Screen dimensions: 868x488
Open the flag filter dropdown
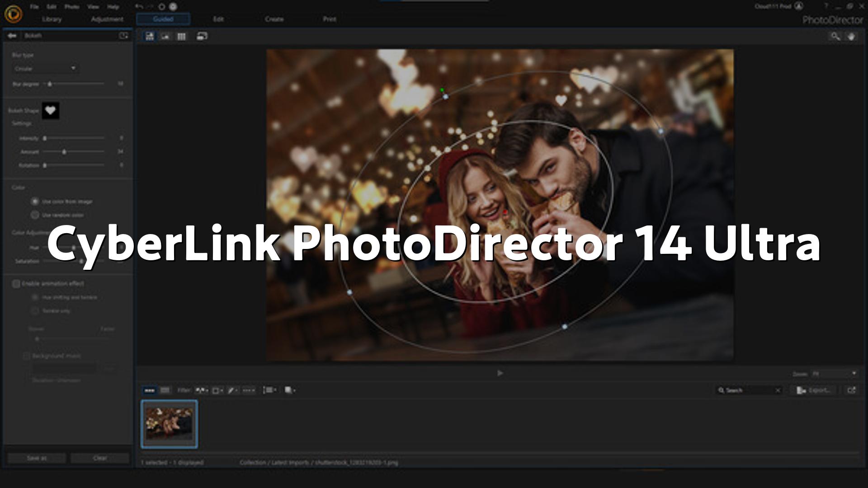202,390
